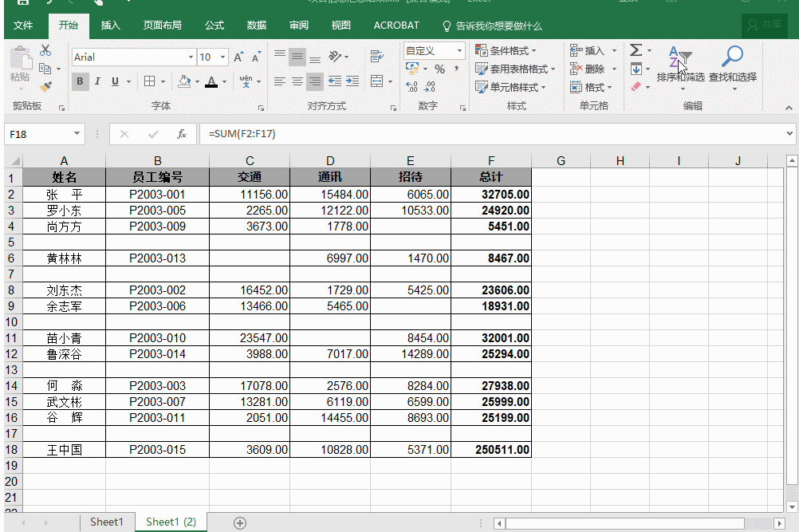Viewport: 799px width, 532px height.
Task: Toggle top vertical alignment
Action: pyautogui.click(x=280, y=55)
